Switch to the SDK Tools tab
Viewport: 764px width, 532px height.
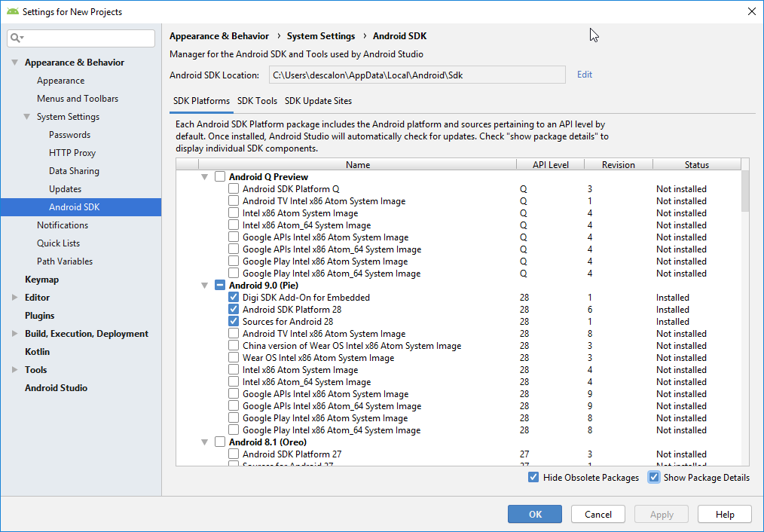[x=257, y=101]
